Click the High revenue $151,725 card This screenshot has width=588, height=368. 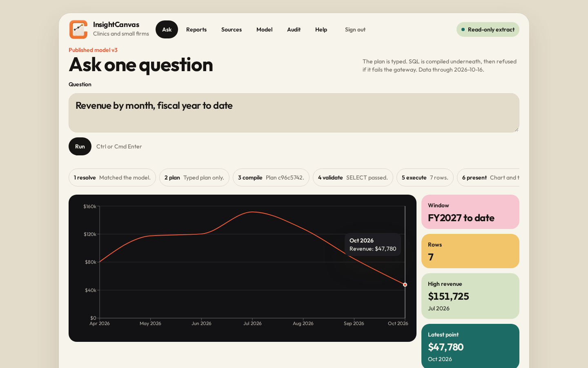pos(470,296)
